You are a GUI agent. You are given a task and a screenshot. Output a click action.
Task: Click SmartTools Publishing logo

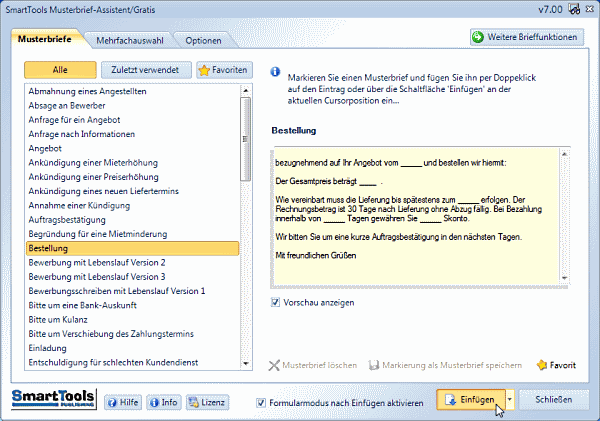(x=54, y=399)
